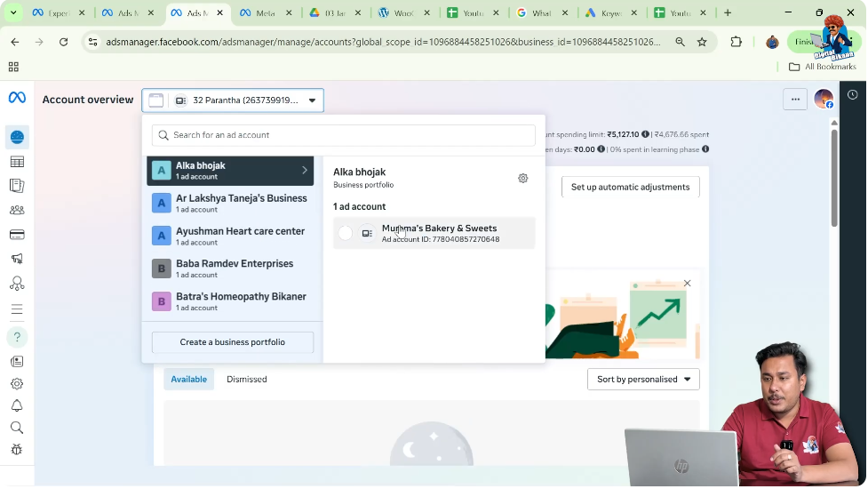The height and width of the screenshot is (489, 868).
Task: Click the browser address bar URL
Action: (383, 42)
